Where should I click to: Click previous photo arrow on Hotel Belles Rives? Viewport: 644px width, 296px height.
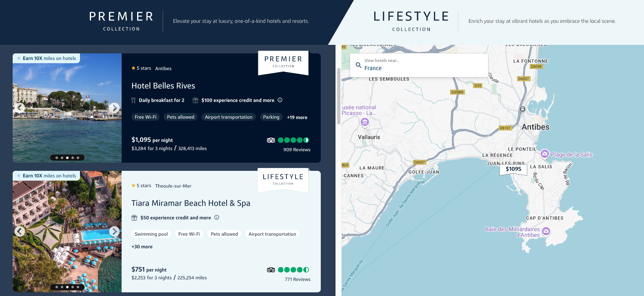click(20, 108)
